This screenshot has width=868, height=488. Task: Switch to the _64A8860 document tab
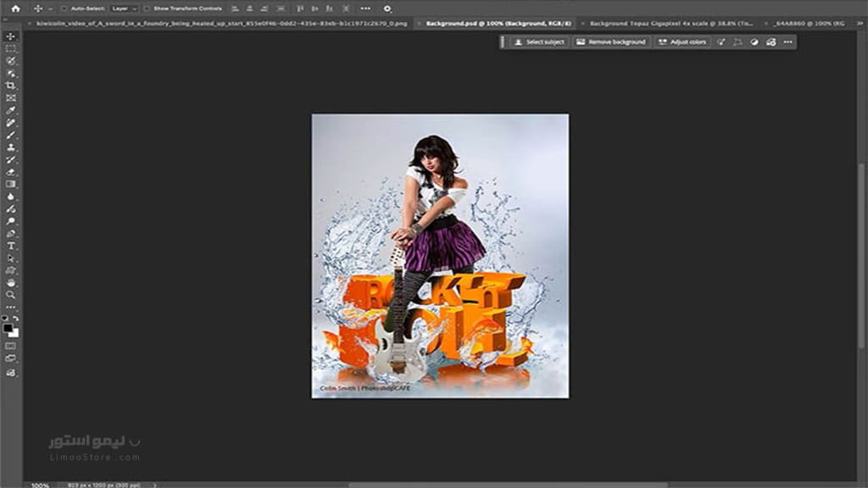pyautogui.click(x=809, y=23)
